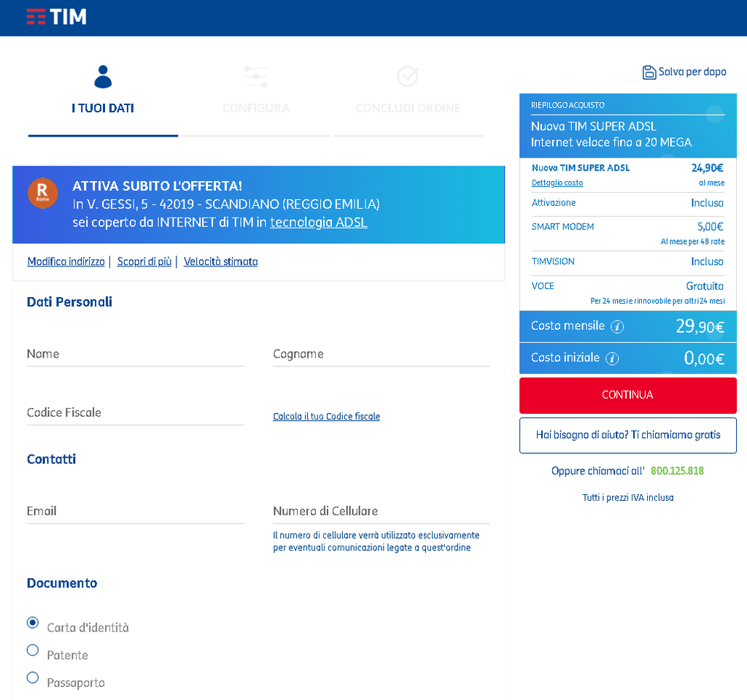Click the 0,00€ initial cost value
Viewport: 747px width, 700px height.
704,358
